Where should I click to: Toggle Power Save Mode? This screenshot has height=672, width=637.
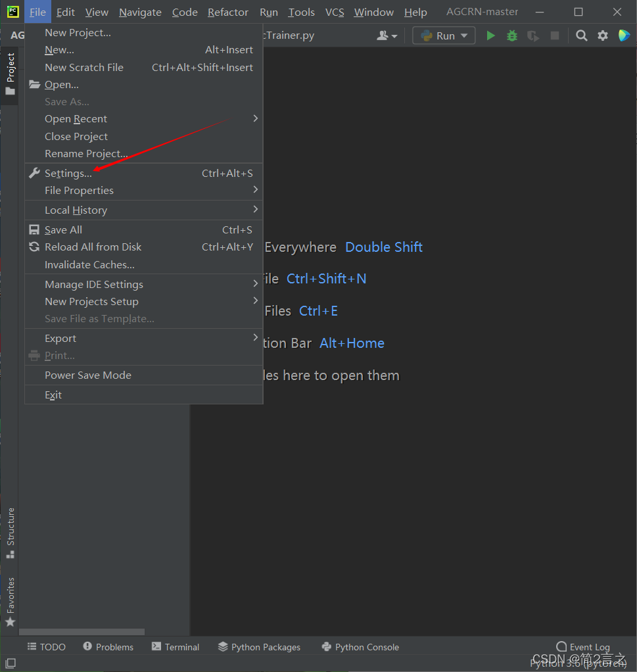coord(143,375)
